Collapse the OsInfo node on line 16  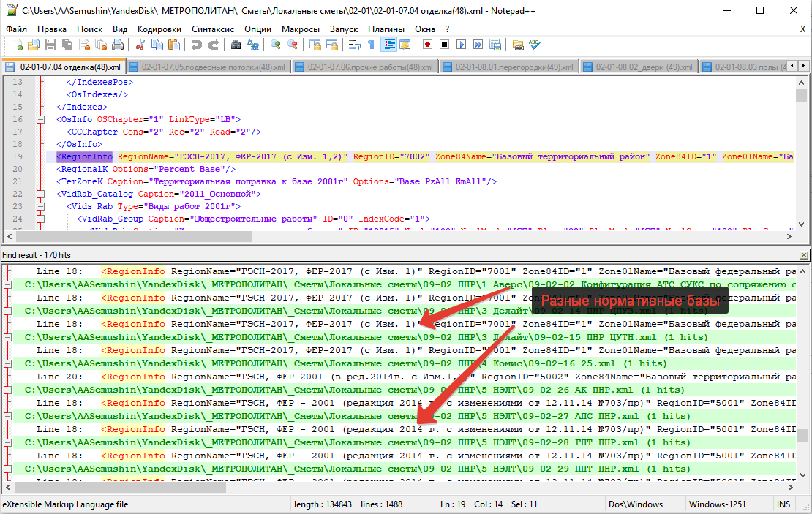coord(40,119)
